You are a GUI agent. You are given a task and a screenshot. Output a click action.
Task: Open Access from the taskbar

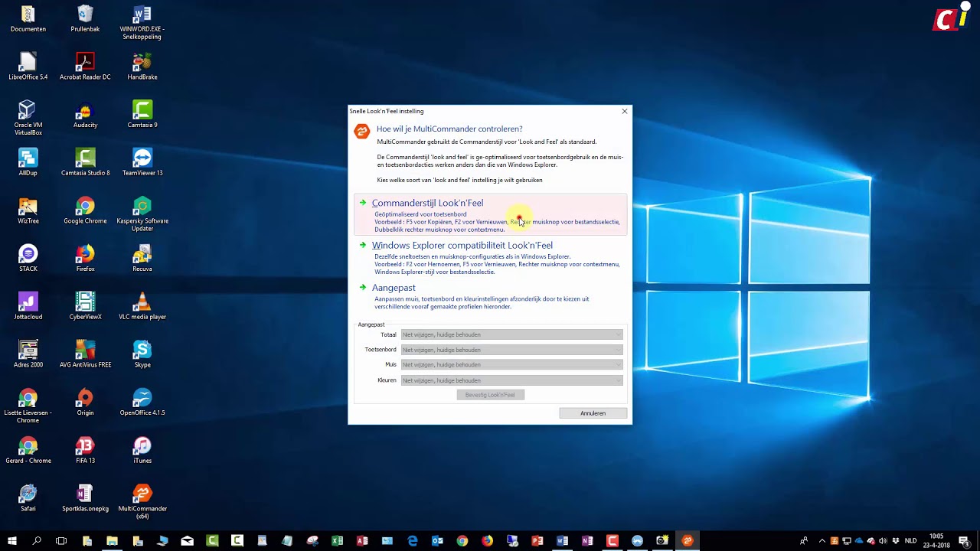pyautogui.click(x=362, y=541)
